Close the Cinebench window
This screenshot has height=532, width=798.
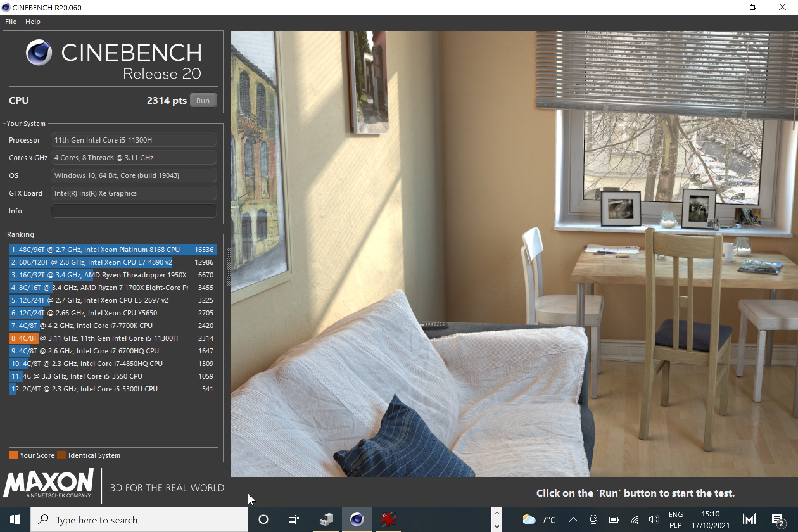click(782, 7)
